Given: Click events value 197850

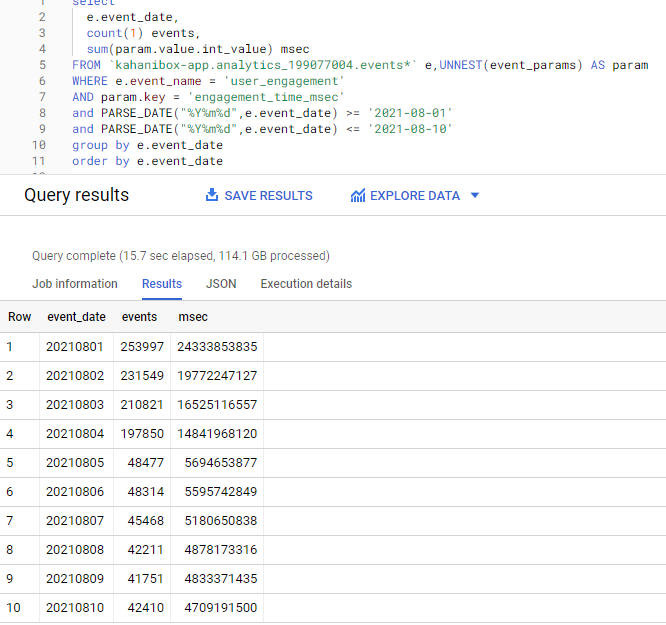Looking at the screenshot, I should (142, 434).
